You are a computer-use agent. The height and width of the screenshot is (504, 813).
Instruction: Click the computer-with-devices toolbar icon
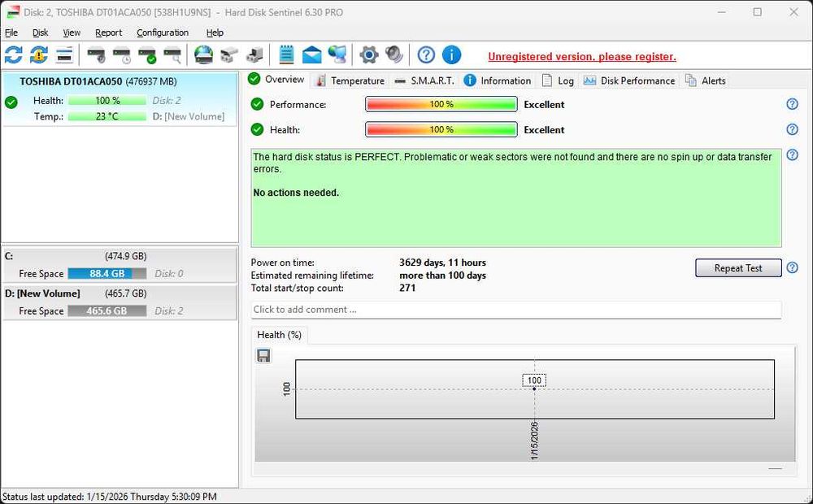tap(254, 54)
